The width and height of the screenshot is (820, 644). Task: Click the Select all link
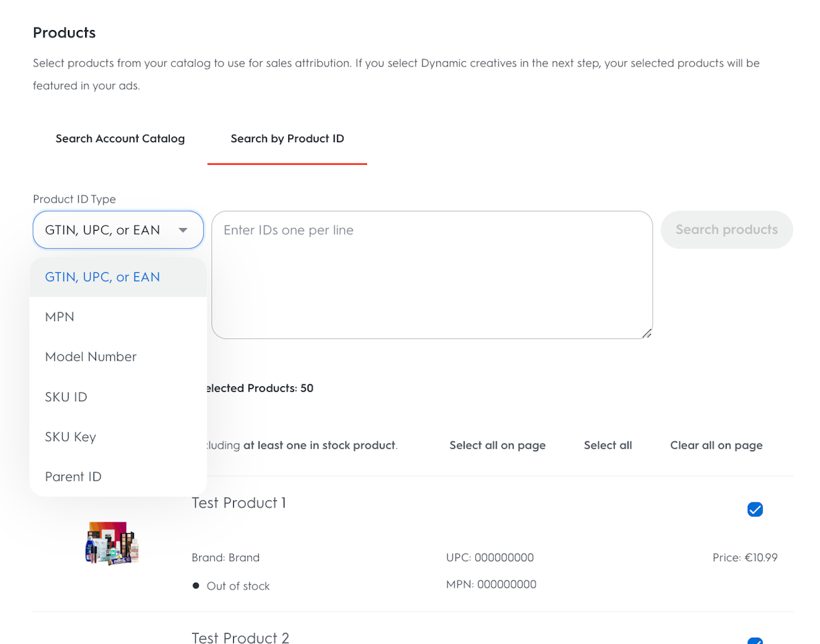[x=607, y=445]
